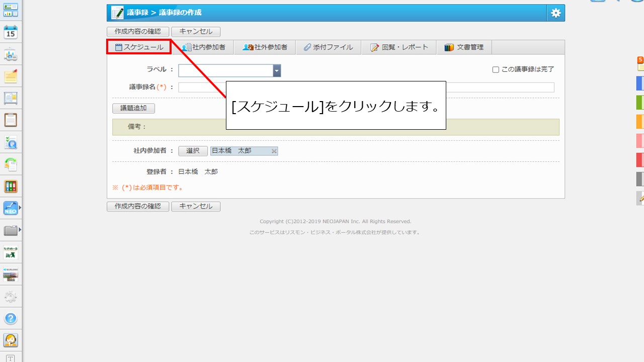Click the gray folder sidebar icon

(x=10, y=230)
